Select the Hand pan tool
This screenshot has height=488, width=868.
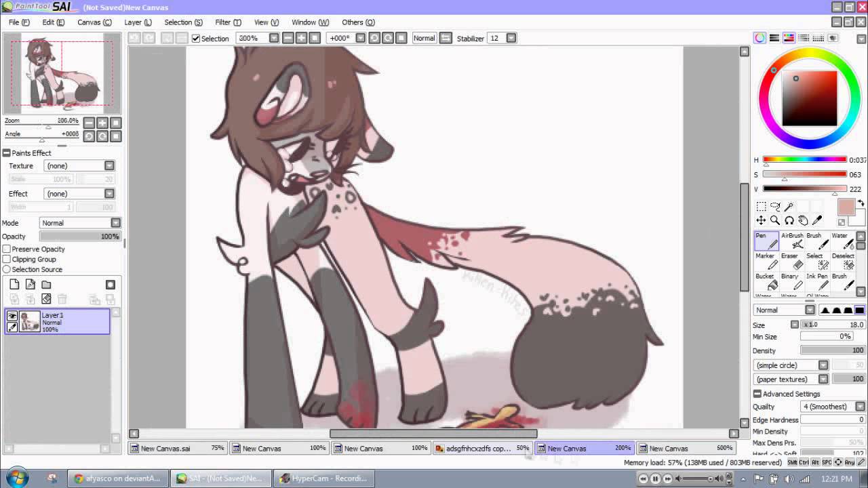pyautogui.click(x=804, y=220)
